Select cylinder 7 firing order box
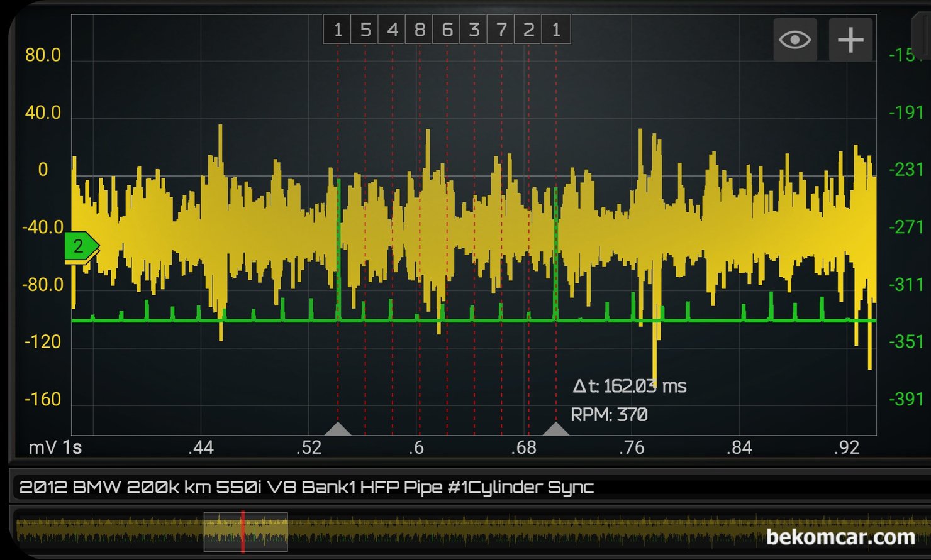This screenshot has height=560, width=931. tap(501, 30)
